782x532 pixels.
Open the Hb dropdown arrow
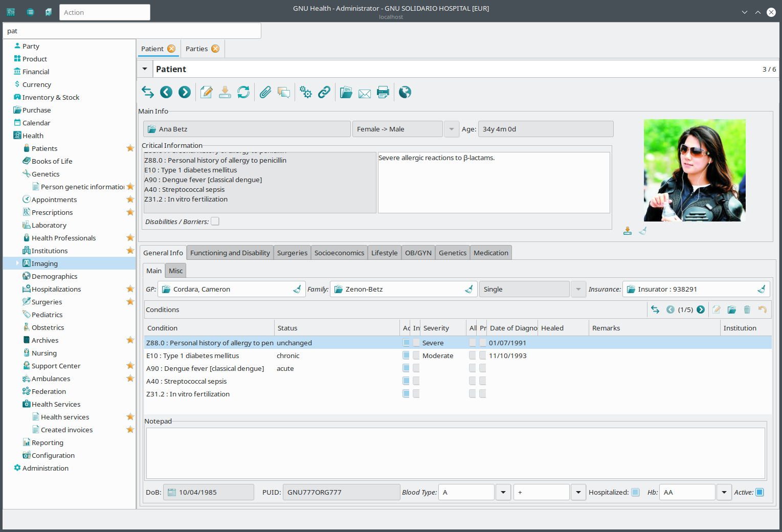pos(724,492)
